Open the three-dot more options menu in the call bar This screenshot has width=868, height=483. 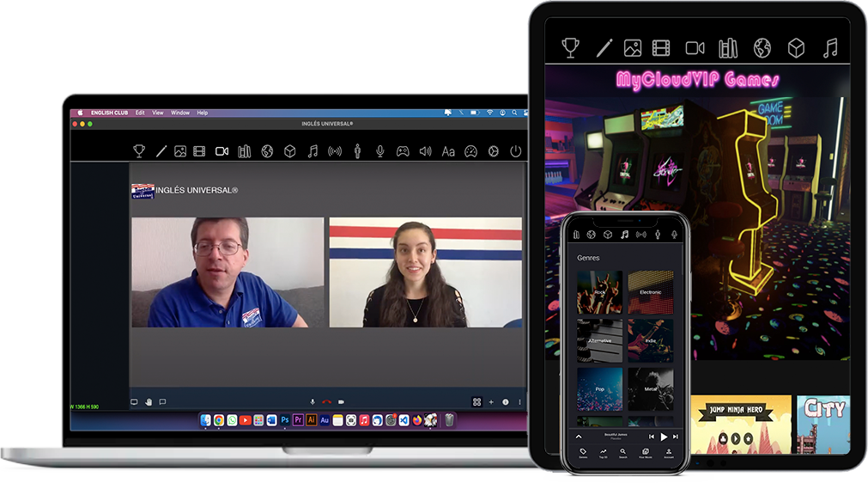521,401
